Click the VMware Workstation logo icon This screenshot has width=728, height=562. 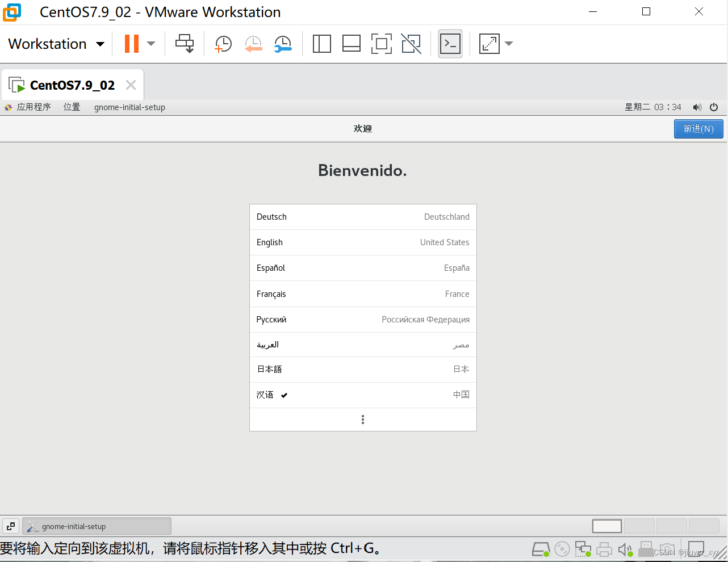click(12, 12)
